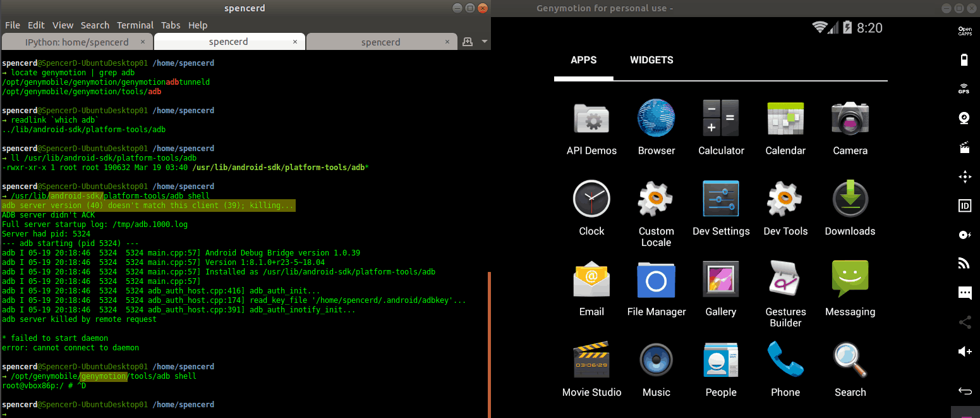This screenshot has height=418, width=980.
Task: Click the 'root@vbox86p:/ # ^D' line
Action: point(44,386)
